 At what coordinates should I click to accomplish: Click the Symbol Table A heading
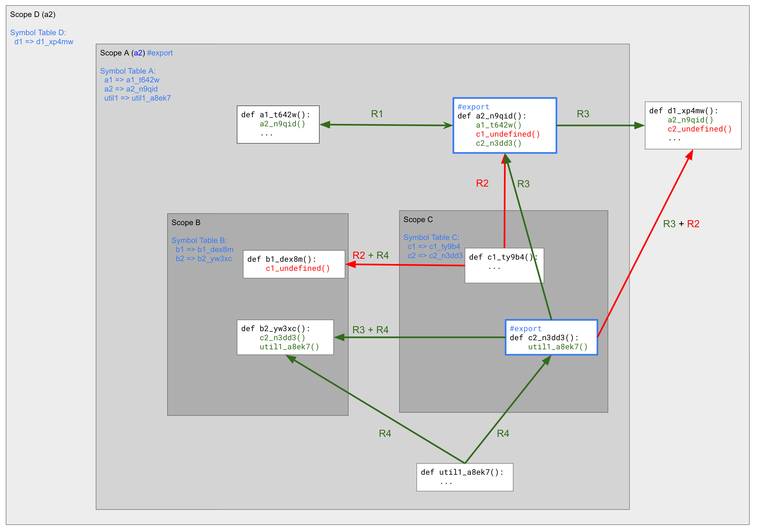[x=128, y=71]
